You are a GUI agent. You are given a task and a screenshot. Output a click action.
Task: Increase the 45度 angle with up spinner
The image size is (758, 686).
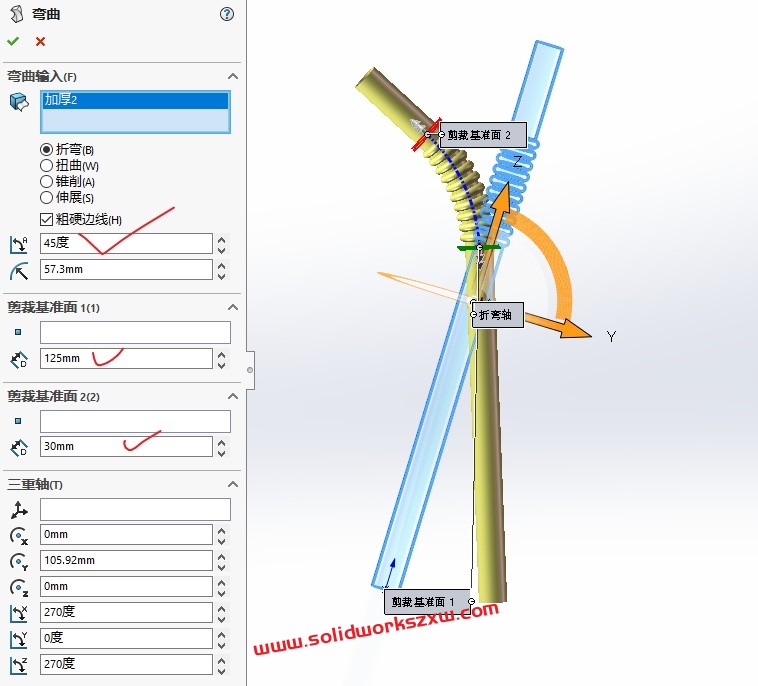click(x=221, y=239)
